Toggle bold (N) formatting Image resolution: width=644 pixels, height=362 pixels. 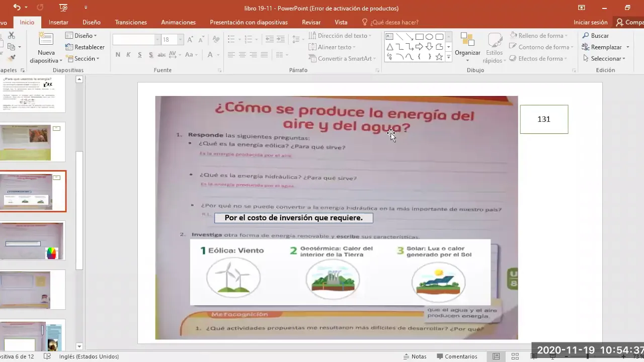(x=118, y=55)
